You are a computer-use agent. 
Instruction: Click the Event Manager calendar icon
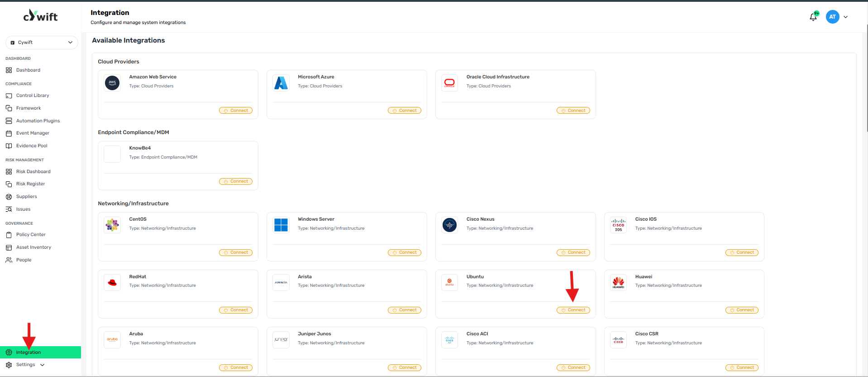coord(9,133)
